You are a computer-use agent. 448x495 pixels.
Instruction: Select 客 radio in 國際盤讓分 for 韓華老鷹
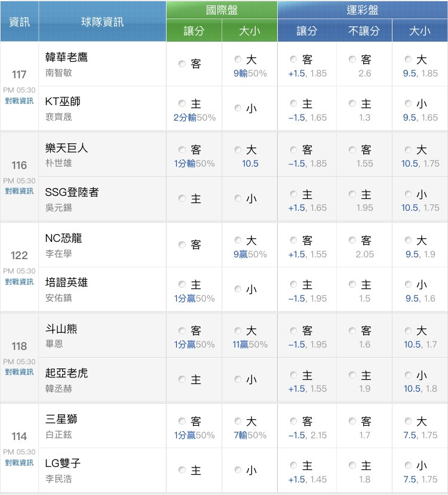(x=182, y=64)
